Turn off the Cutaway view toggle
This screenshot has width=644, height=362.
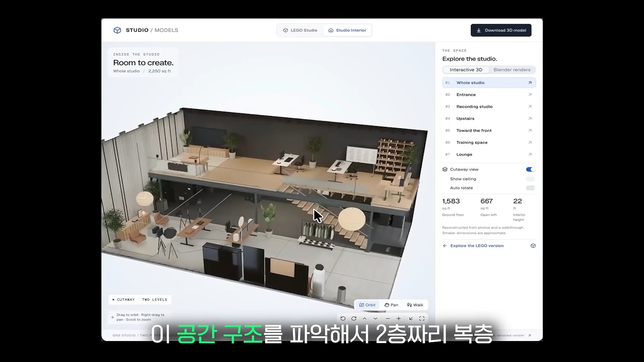tap(530, 169)
